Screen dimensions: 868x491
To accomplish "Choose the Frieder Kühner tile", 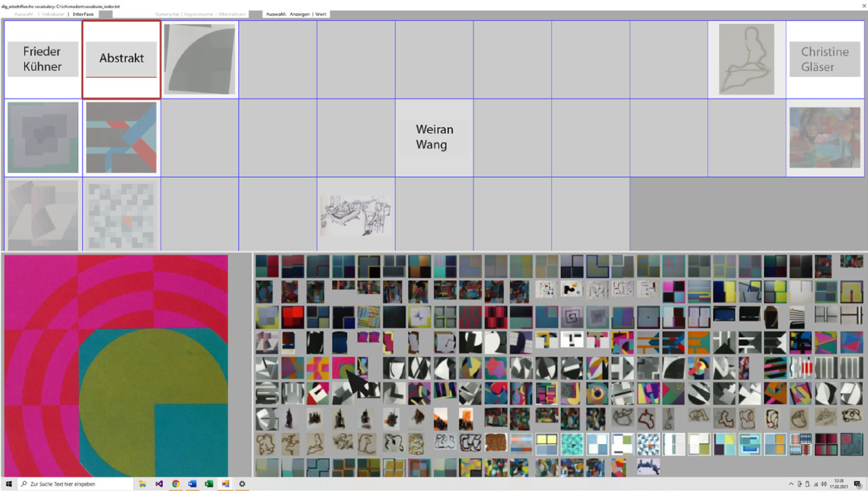I will coord(43,59).
